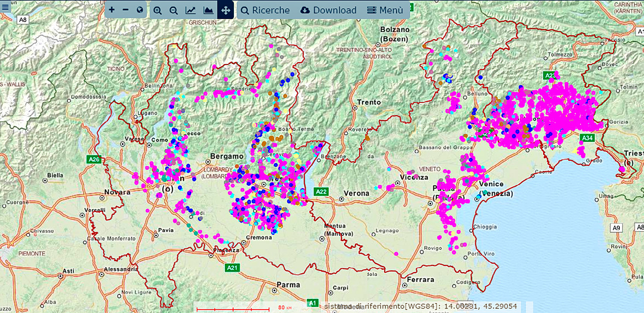Zoom out with the minus button
Screen dimensions: 644x313
(x=126, y=10)
